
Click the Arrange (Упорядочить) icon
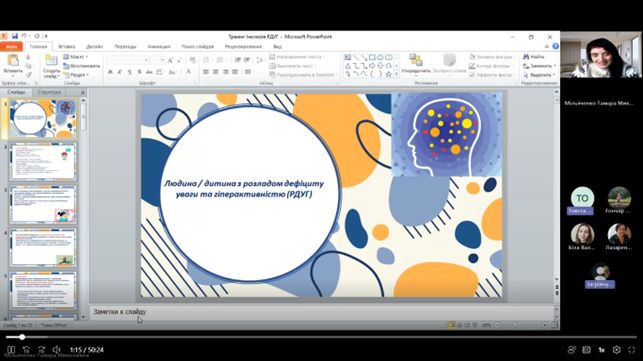tap(416, 60)
